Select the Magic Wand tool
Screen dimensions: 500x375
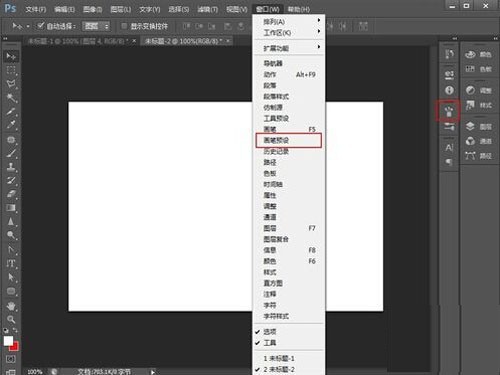[x=11, y=97]
